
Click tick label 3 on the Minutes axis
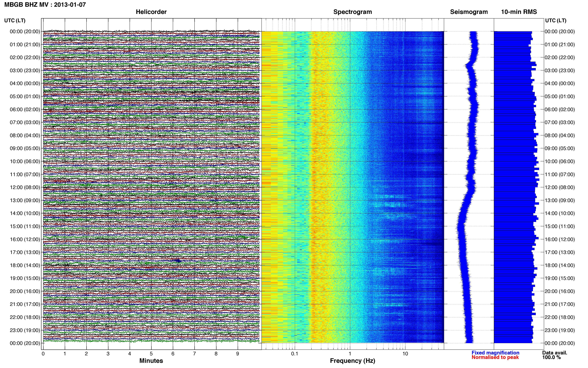[108, 354]
